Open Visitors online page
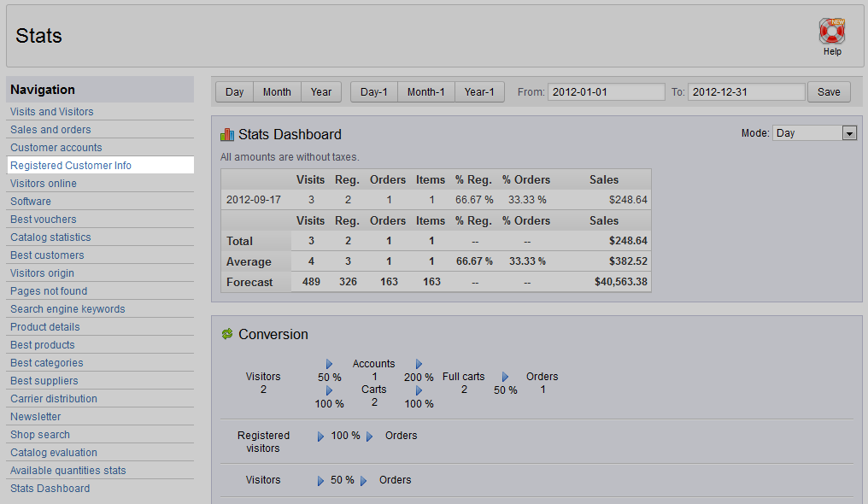 [x=44, y=184]
